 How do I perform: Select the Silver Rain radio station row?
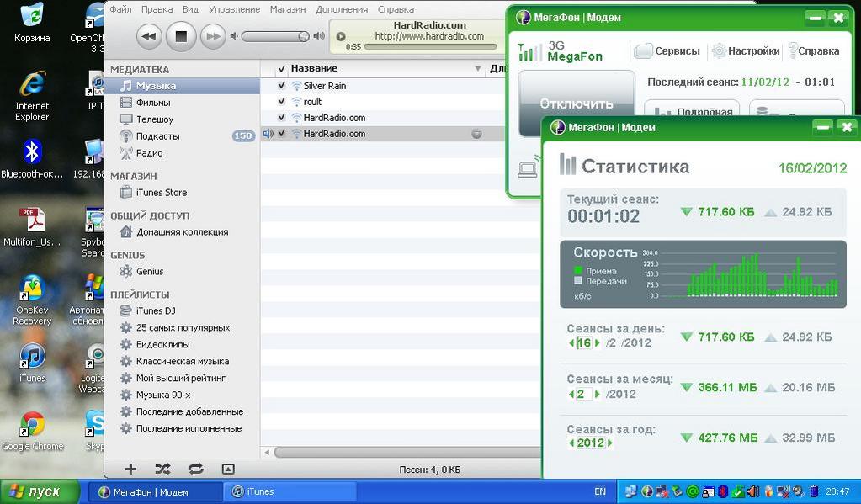[x=383, y=86]
